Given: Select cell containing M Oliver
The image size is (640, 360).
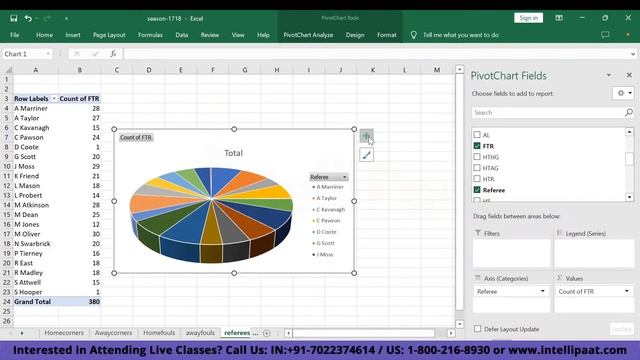Looking at the screenshot, I should coord(36,234).
